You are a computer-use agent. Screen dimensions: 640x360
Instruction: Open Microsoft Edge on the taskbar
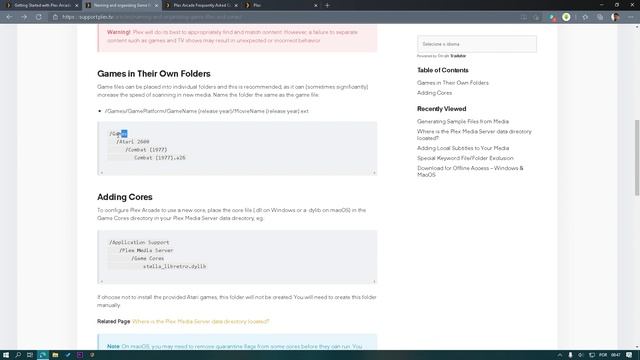pyautogui.click(x=42, y=355)
